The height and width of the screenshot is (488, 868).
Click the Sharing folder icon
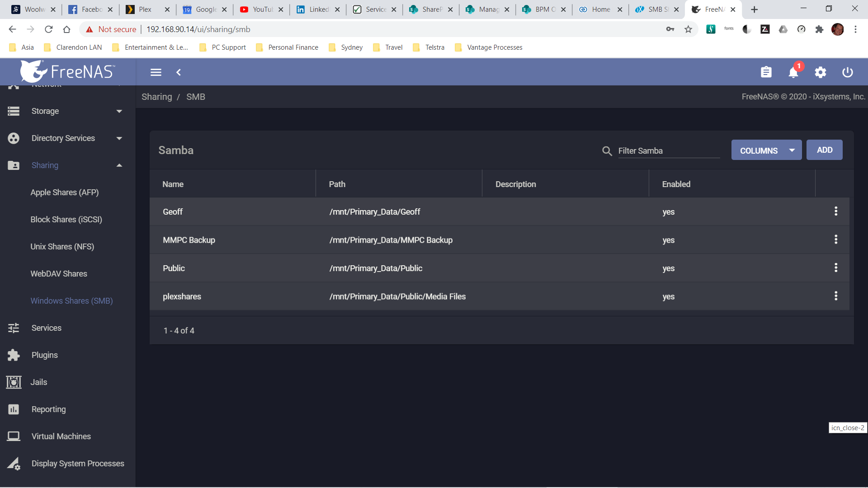(x=14, y=165)
